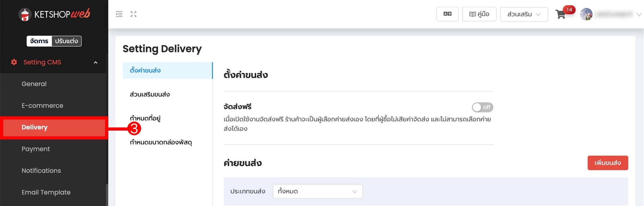Open the ประเภทขนส่ง ทั้งหมด dropdown
Viewport: 644px width, 206px height.
pyautogui.click(x=317, y=191)
